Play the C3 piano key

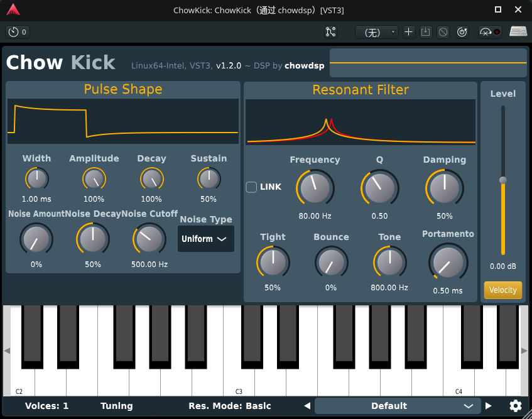coord(239,383)
